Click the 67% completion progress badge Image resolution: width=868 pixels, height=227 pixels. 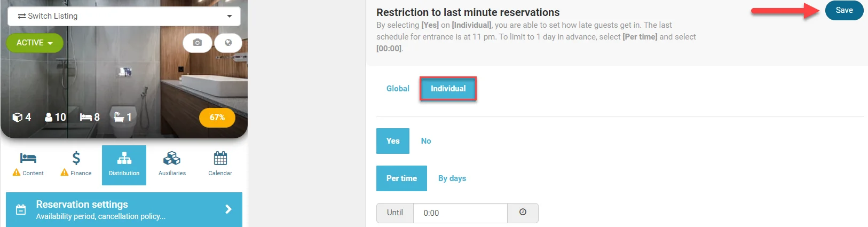(x=217, y=118)
